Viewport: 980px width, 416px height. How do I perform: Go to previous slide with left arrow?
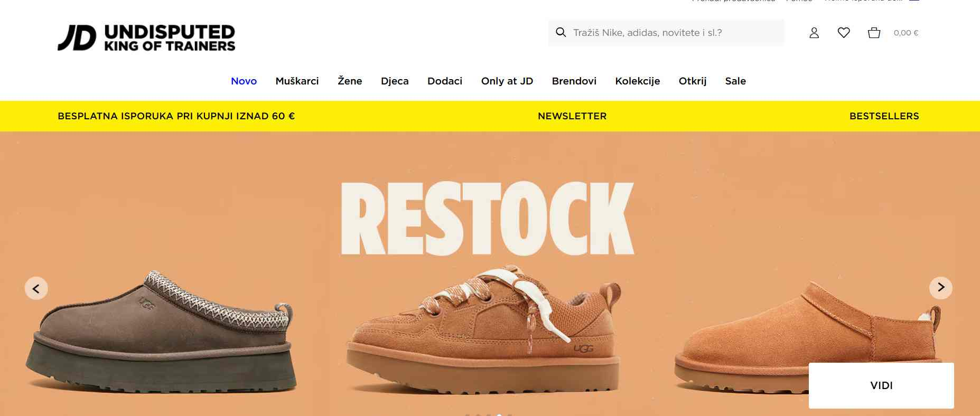pyautogui.click(x=36, y=288)
